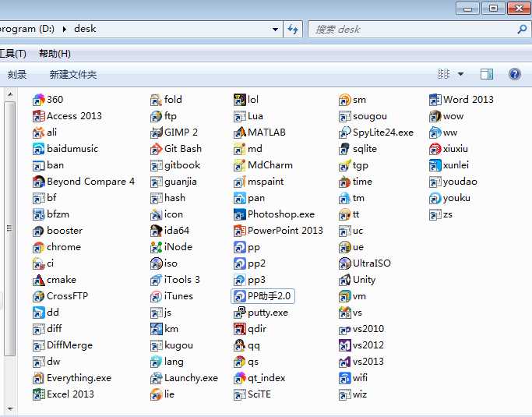
Task: Click the xunlei shortcut icon
Action: coord(435,165)
